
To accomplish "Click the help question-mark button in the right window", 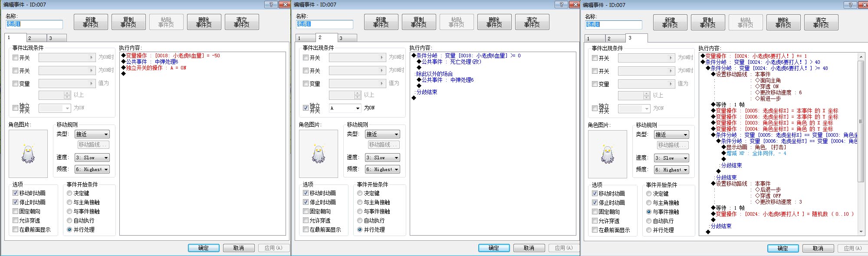I will (x=851, y=5).
